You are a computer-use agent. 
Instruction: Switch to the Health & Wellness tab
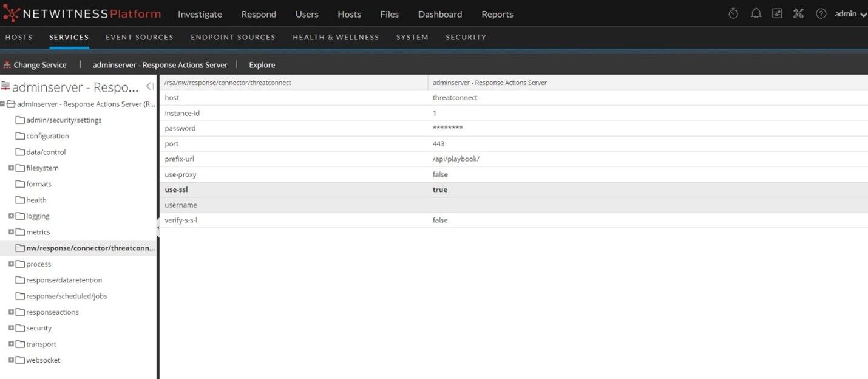pos(336,37)
